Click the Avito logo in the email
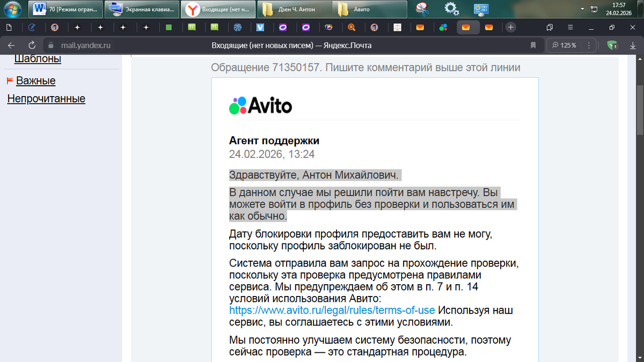Viewport: 644px width, 362px height. [x=261, y=106]
